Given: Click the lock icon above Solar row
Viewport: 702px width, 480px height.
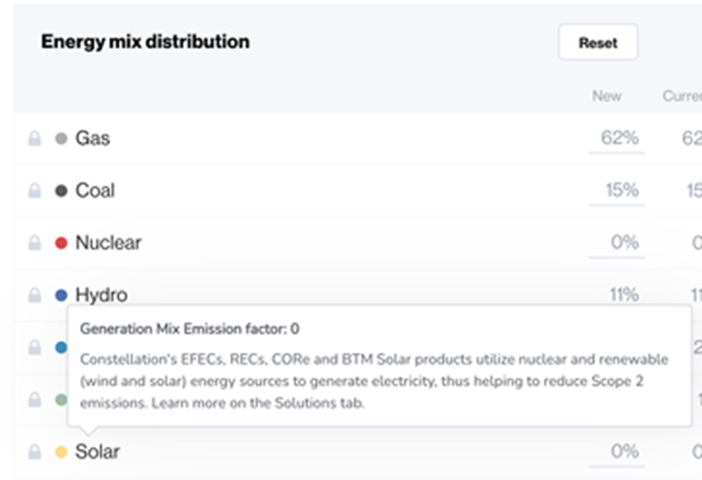Looking at the screenshot, I should (35, 399).
